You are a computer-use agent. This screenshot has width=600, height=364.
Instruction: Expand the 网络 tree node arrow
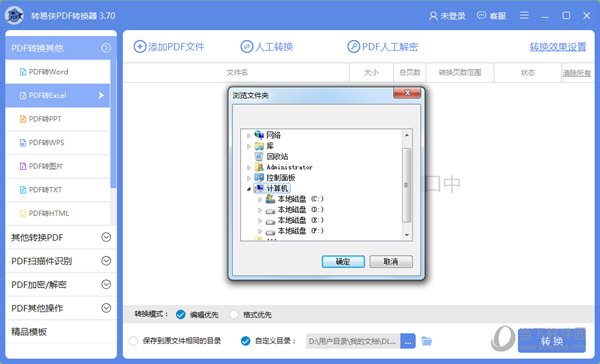[249, 135]
